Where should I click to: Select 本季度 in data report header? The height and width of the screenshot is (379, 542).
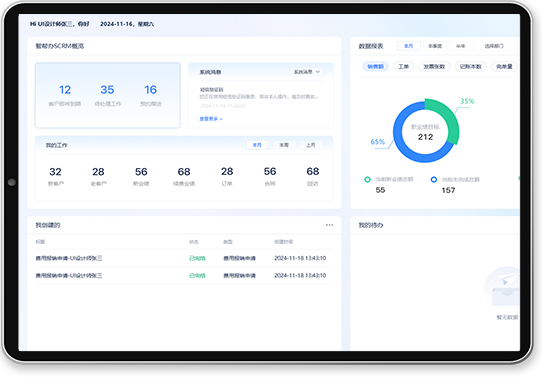(x=435, y=46)
